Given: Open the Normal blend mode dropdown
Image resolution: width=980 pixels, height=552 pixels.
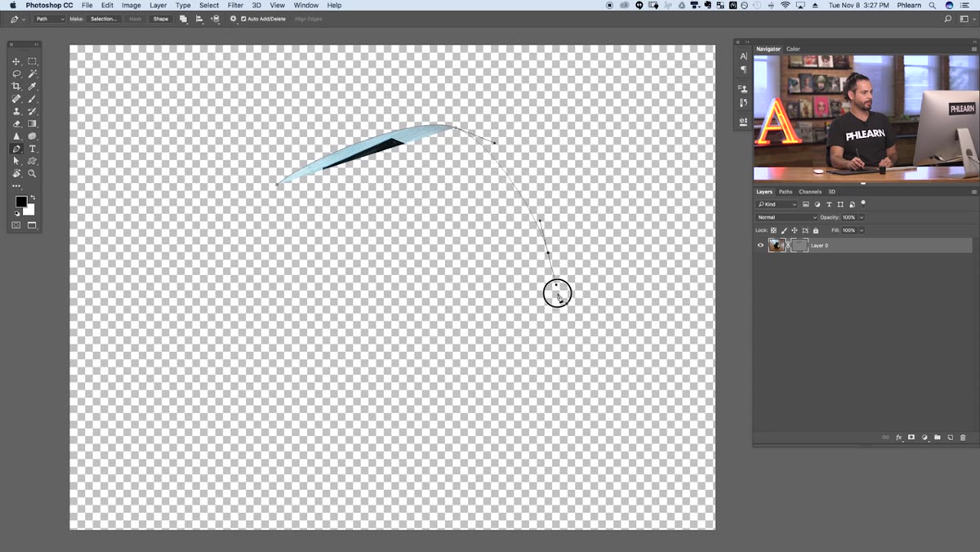Looking at the screenshot, I should click(x=786, y=217).
